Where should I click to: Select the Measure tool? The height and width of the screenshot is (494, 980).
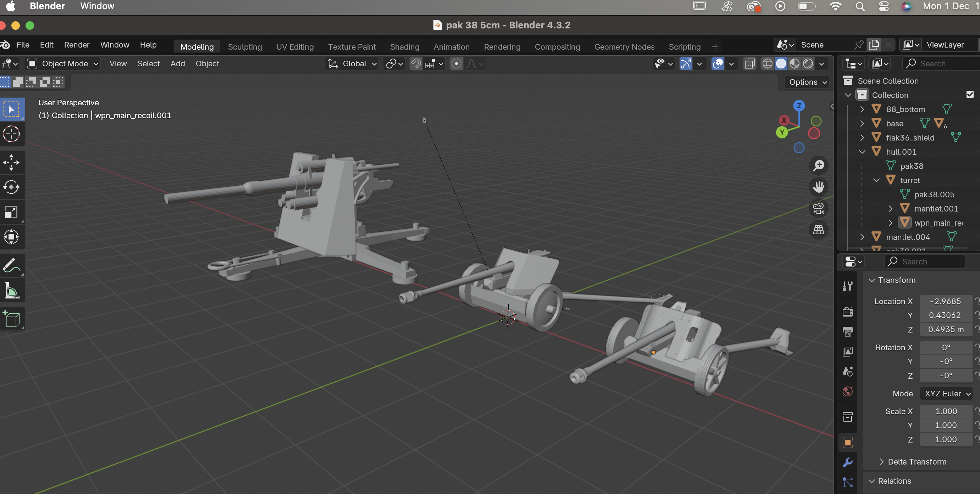pos(11,291)
